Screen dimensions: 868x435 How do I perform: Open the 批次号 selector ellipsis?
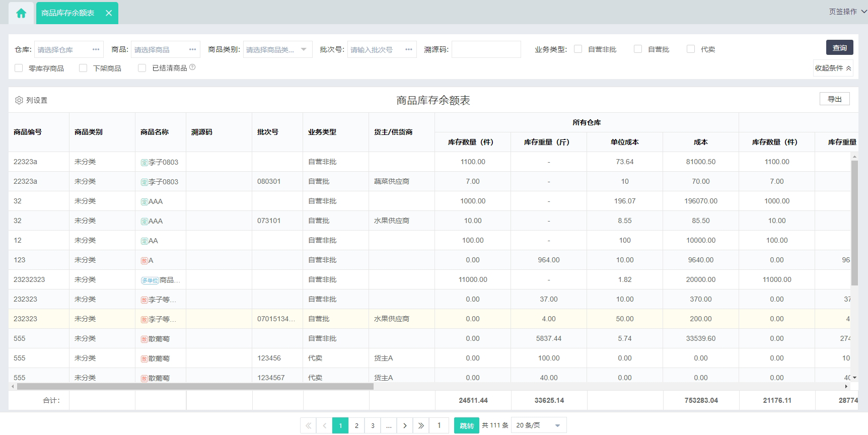point(409,49)
